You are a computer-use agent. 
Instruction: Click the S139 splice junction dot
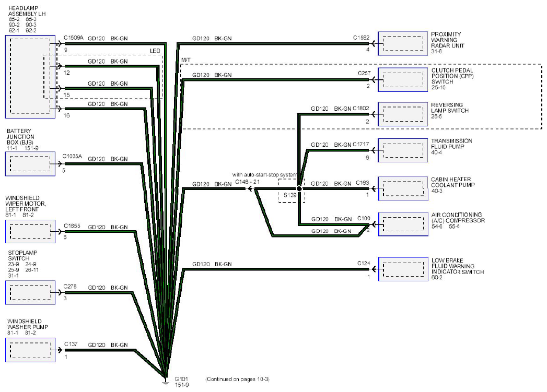coord(299,188)
